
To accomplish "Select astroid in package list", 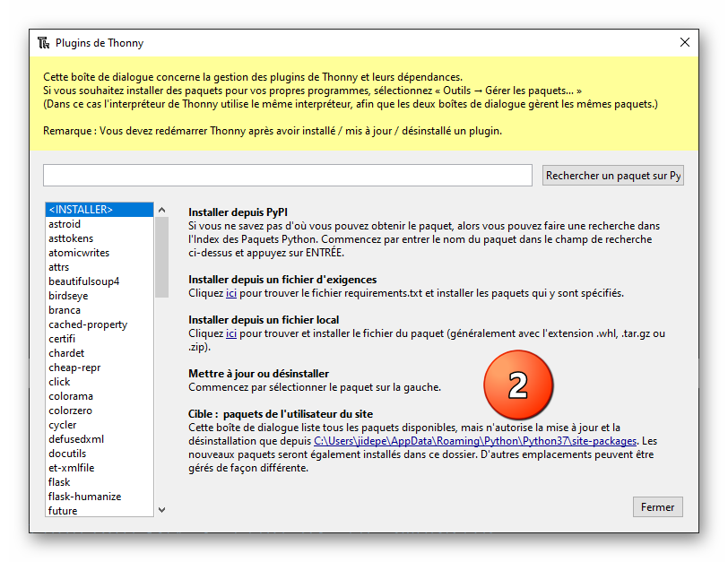I will 100,224.
